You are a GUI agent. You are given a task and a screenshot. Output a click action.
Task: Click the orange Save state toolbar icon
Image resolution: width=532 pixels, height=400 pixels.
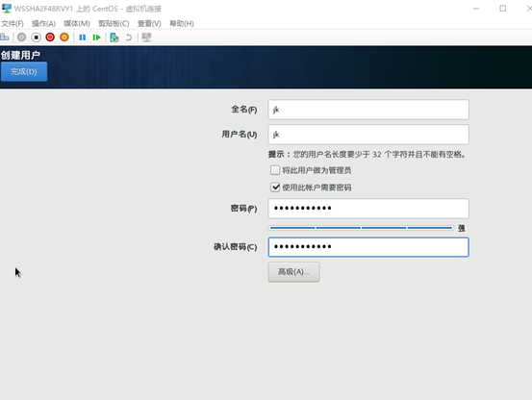(x=64, y=37)
